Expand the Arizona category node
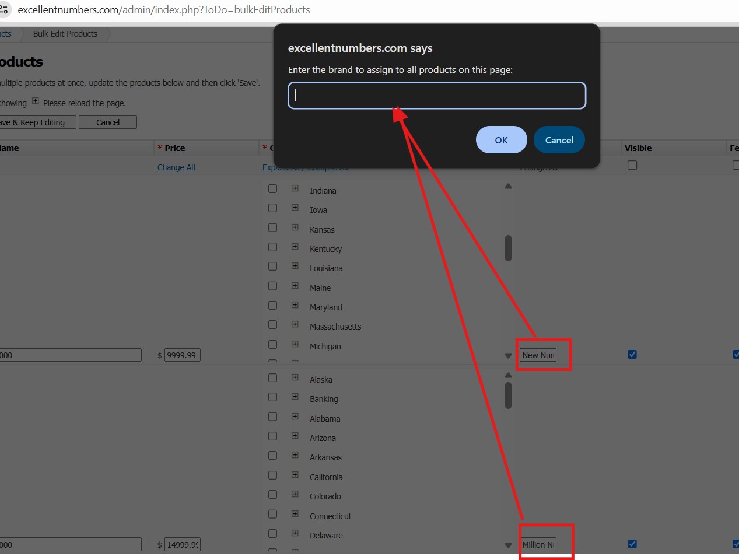Viewport: 739px width, 560px height. [295, 436]
